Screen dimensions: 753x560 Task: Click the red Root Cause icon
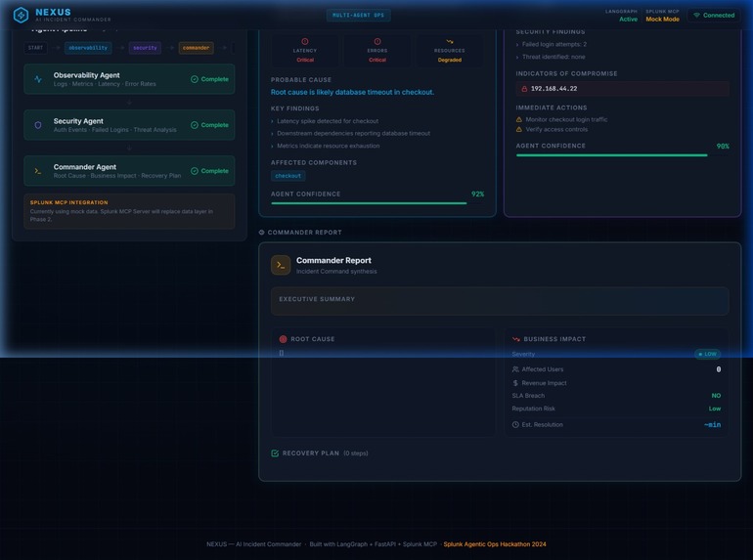pos(283,339)
